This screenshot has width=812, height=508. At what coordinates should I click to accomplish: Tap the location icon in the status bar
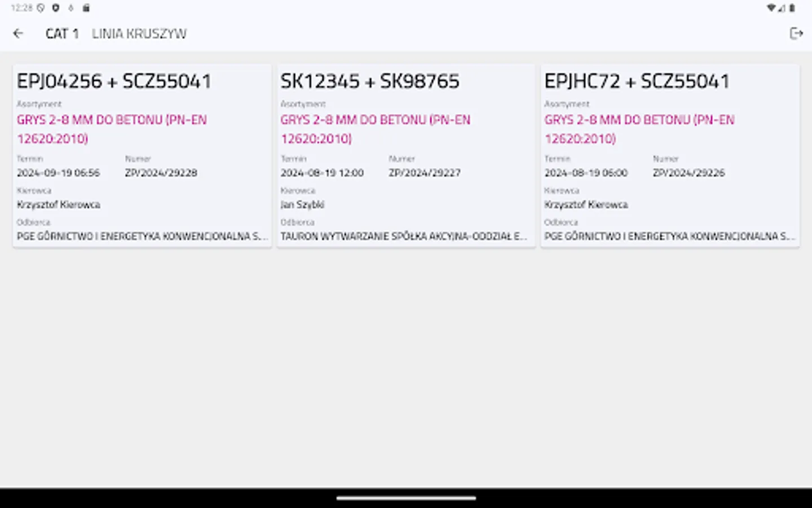[x=39, y=8]
